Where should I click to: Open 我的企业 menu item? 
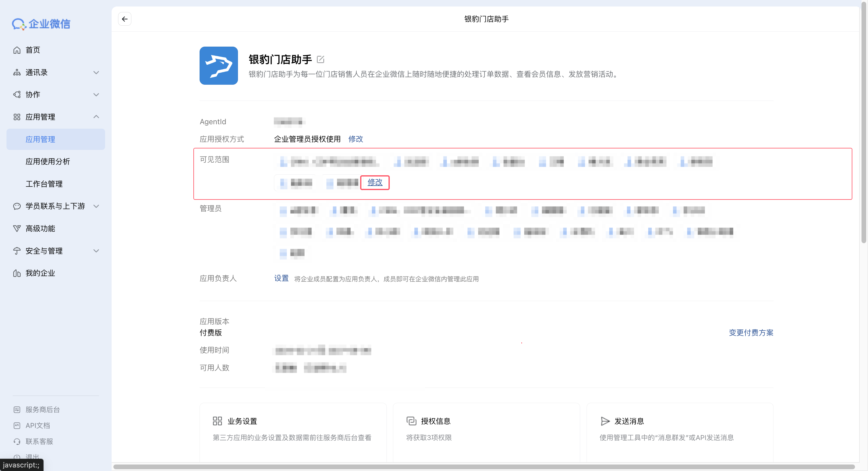tap(40, 273)
